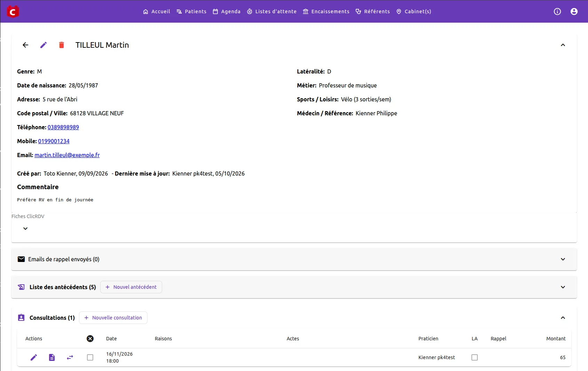588x371 pixels.
Task: Click the Rappel column header
Action: tap(499, 339)
